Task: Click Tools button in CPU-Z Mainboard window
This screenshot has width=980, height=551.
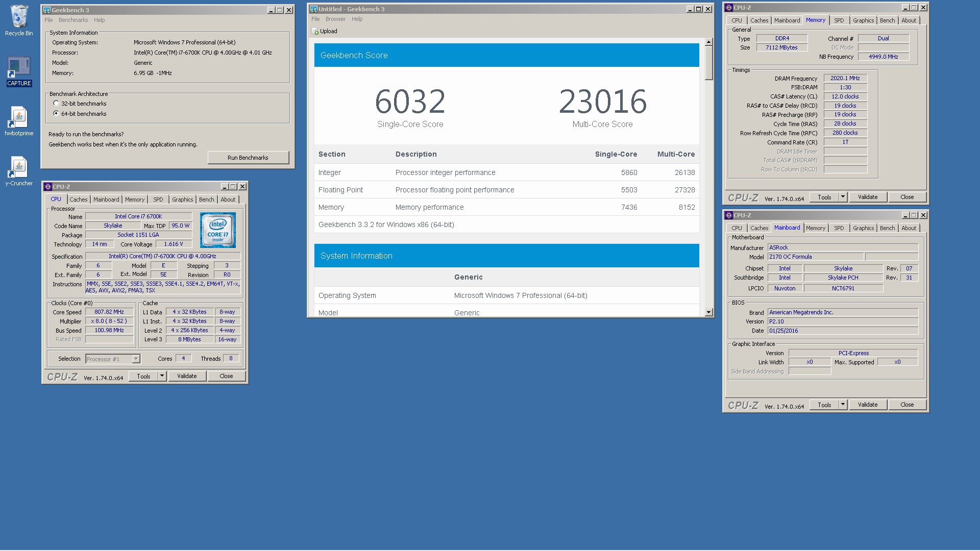Action: click(824, 405)
